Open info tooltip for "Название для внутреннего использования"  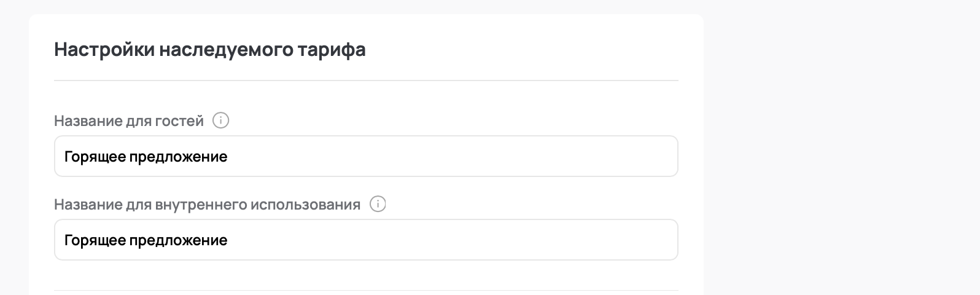tap(378, 204)
